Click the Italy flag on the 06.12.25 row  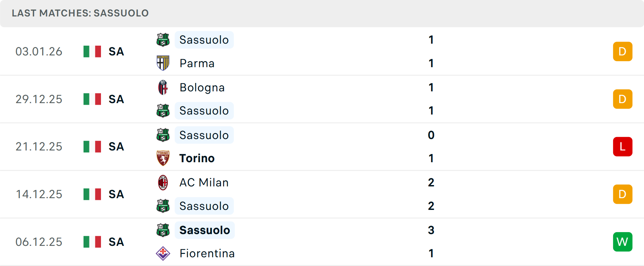coord(92,242)
